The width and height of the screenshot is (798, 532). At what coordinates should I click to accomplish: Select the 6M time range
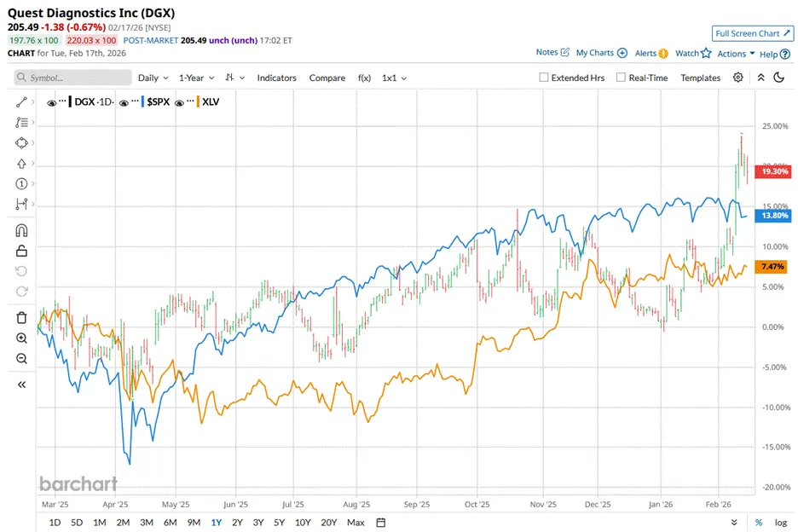[x=170, y=523]
